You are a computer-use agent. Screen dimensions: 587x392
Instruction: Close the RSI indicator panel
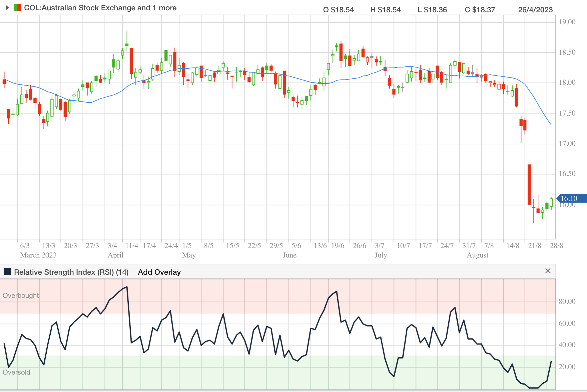[x=548, y=271]
